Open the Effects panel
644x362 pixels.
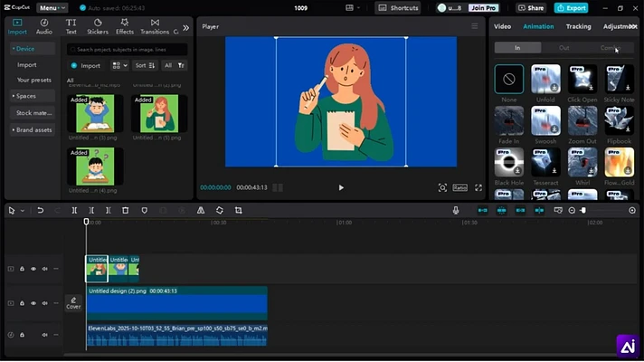tap(125, 26)
